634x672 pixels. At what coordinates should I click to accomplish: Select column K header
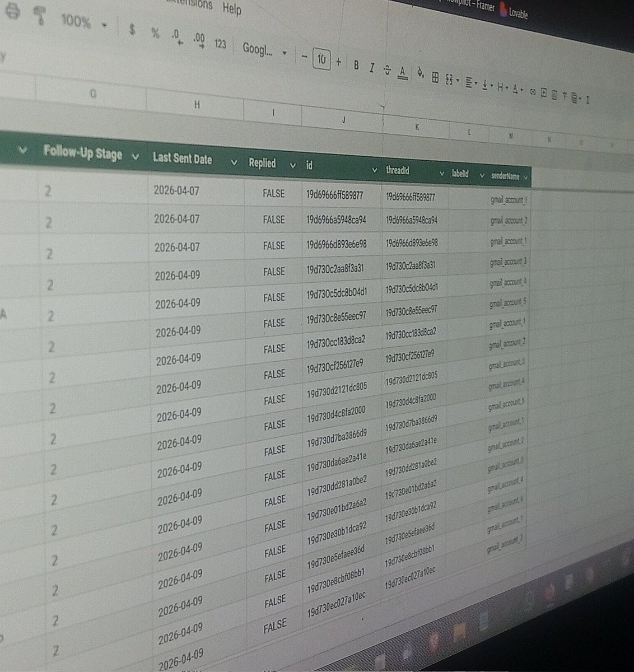[417, 128]
